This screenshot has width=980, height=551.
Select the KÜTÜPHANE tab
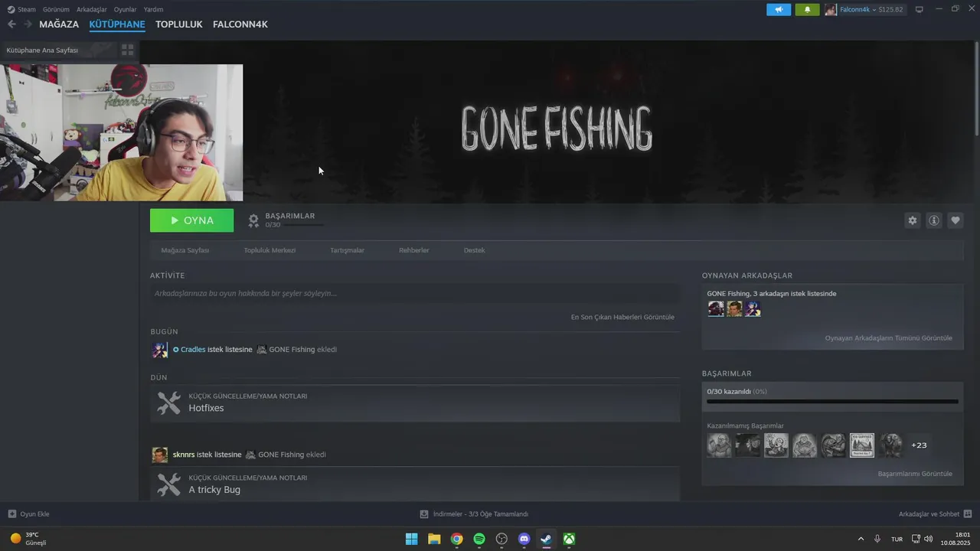click(117, 24)
